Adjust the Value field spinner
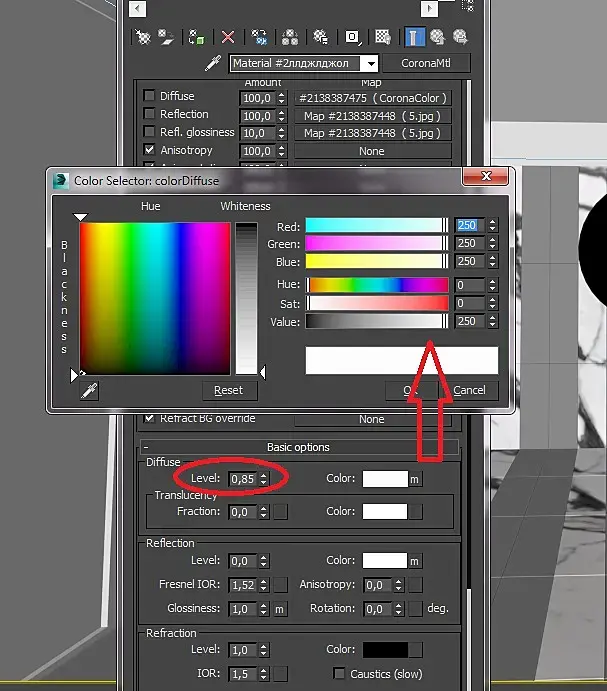This screenshot has height=691, width=607. [x=492, y=321]
